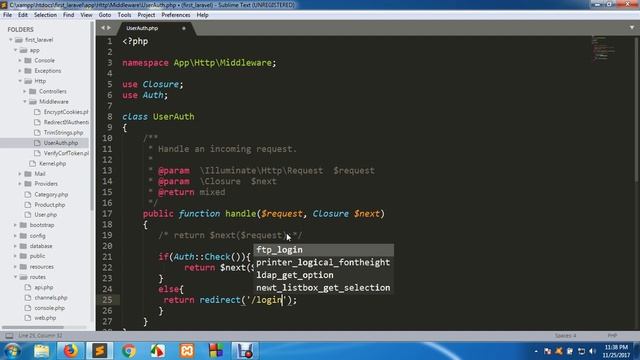640x360 pixels.
Task: Open the Help menu
Action: point(202,15)
